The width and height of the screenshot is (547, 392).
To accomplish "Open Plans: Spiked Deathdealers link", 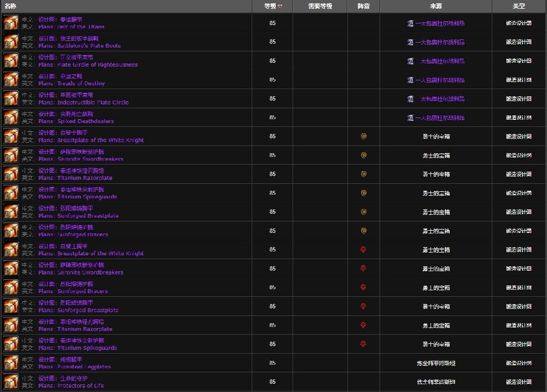I will coord(76,121).
